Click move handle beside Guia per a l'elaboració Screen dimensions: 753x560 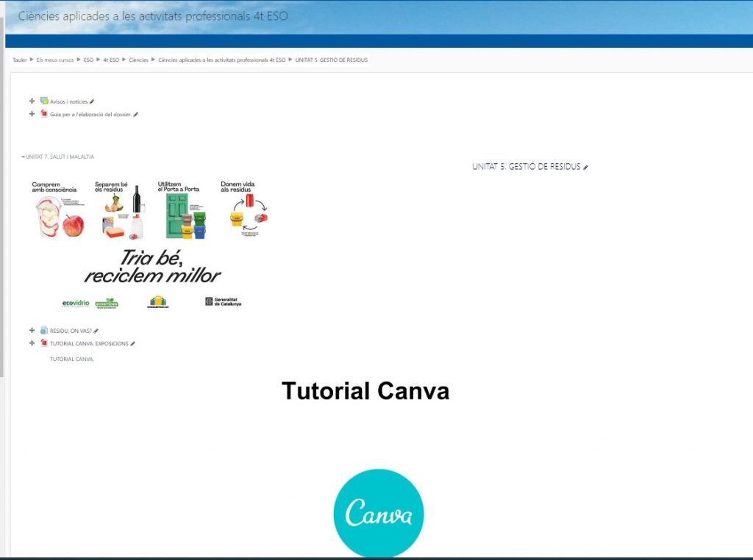tap(32, 114)
